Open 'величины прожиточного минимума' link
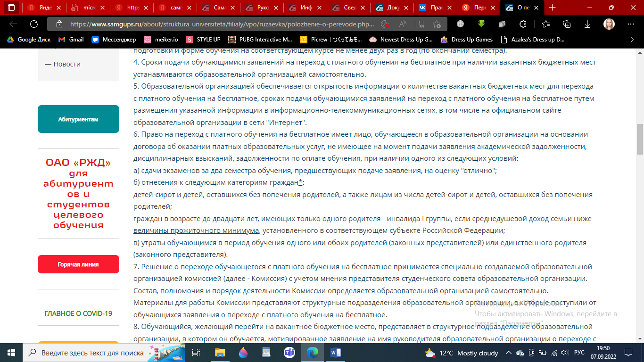Image resolution: width=644 pixels, height=362 pixels. (196, 230)
